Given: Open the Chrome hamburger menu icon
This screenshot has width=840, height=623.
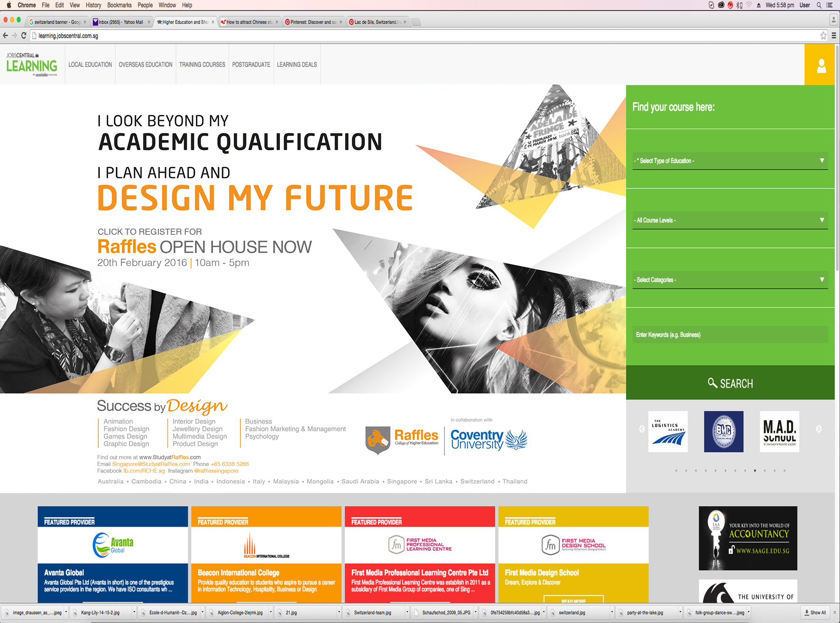Looking at the screenshot, I should click(834, 36).
